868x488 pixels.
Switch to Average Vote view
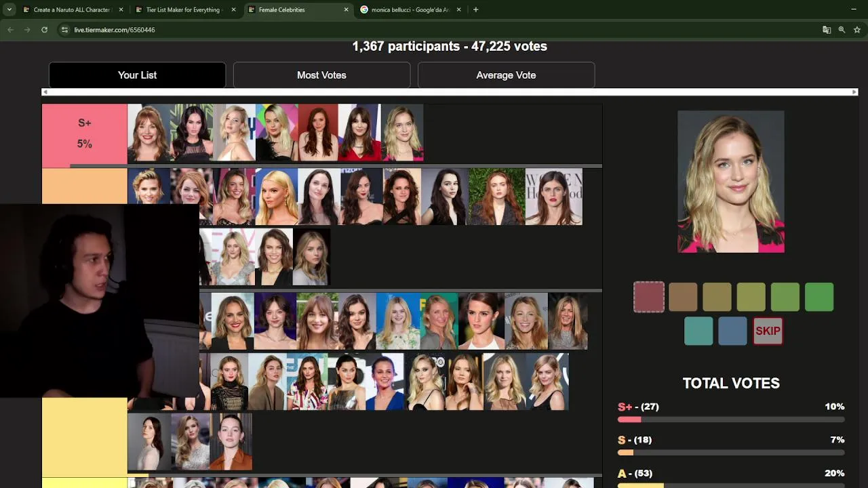click(506, 75)
